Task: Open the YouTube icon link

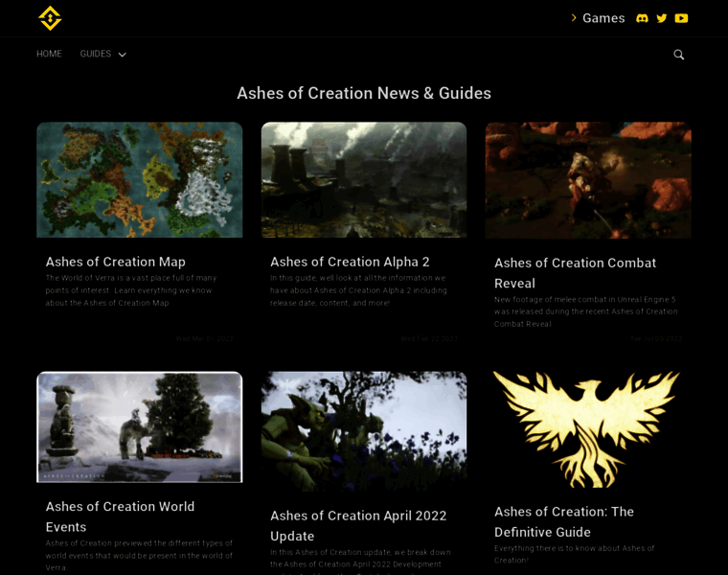Action: (x=681, y=18)
